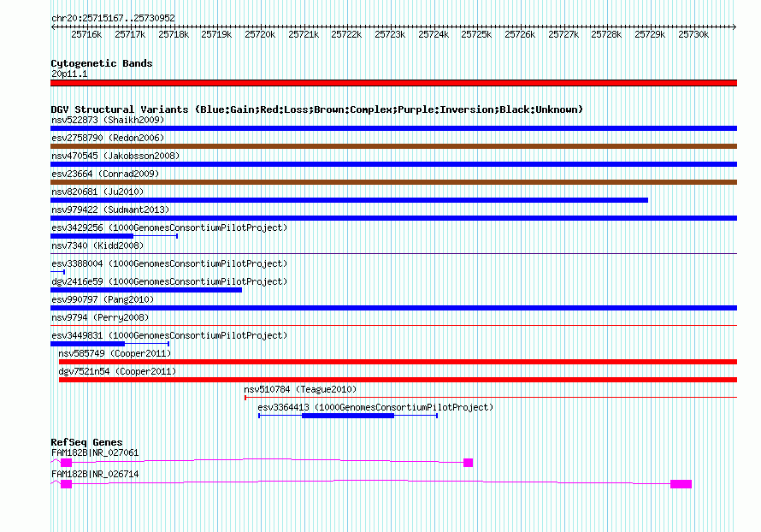Select the RefSeq Genes track heading
This screenshot has height=532, width=761.
[86, 442]
